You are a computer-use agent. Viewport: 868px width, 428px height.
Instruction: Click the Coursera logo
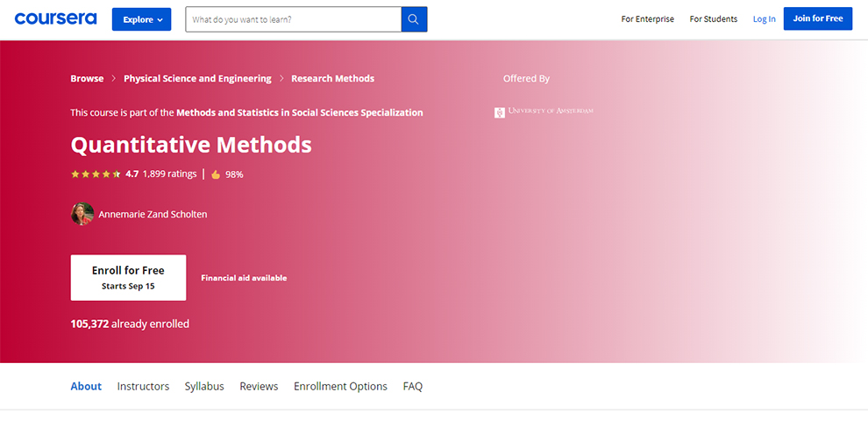[55, 18]
